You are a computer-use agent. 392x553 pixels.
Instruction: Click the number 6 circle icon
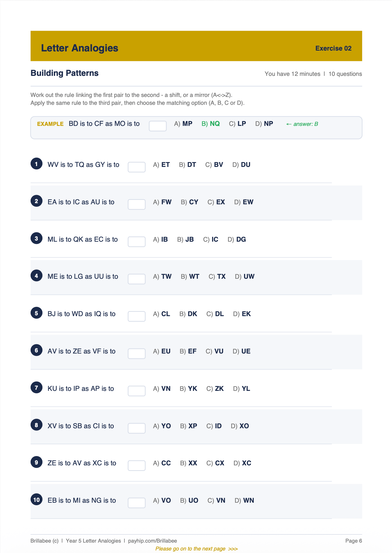point(37,350)
